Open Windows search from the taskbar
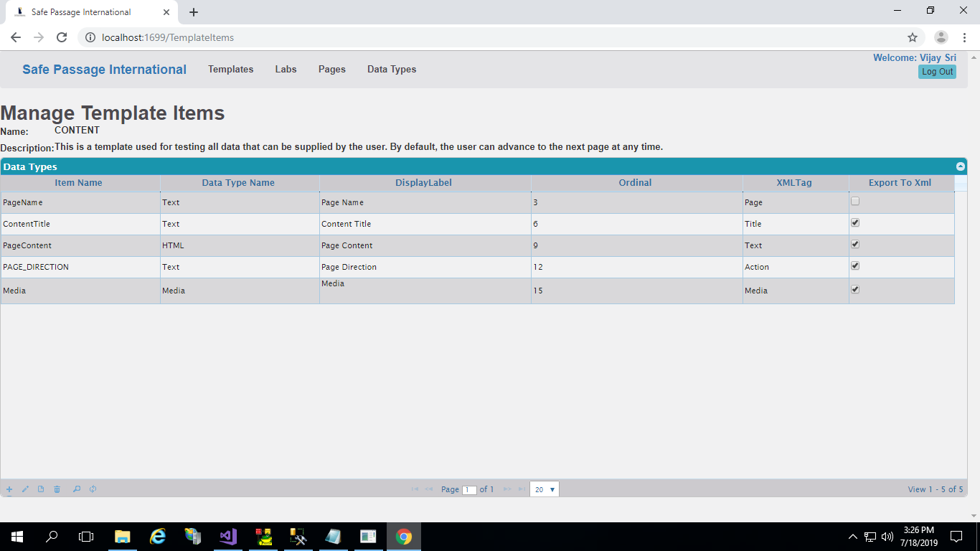Screen dimensions: 980x551 [52, 537]
